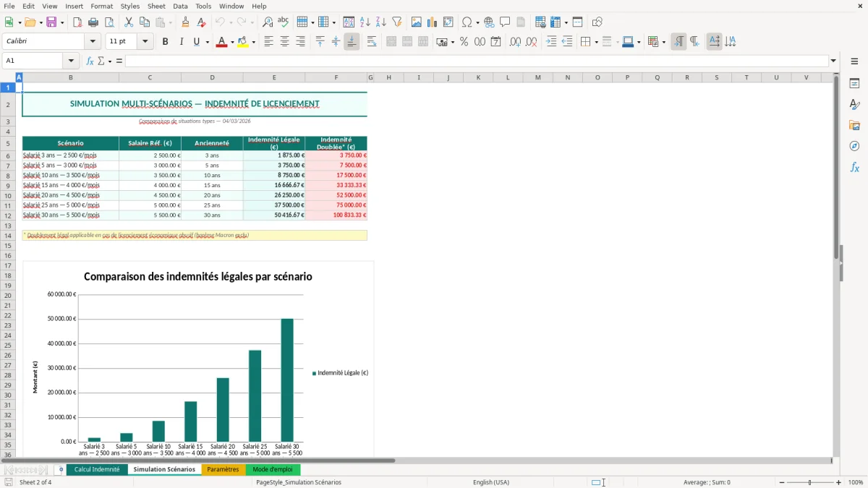Switch to Calcul Indemnité sheet tab
This screenshot has width=868, height=488.
tap(97, 469)
